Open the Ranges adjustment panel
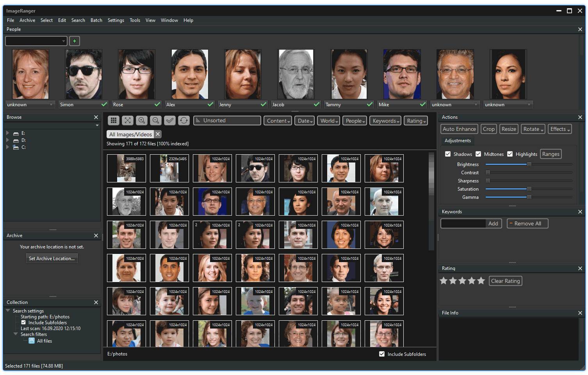 pos(551,154)
